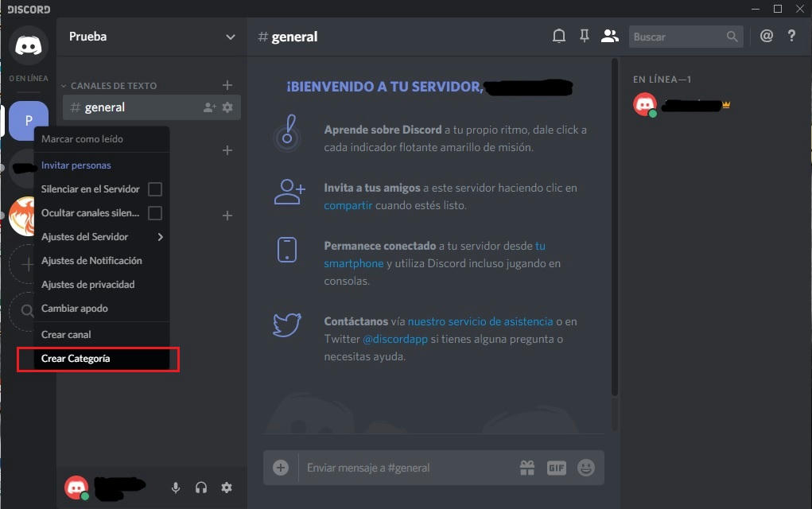
Task: Open the orange phoenix server icon
Action: 21,216
